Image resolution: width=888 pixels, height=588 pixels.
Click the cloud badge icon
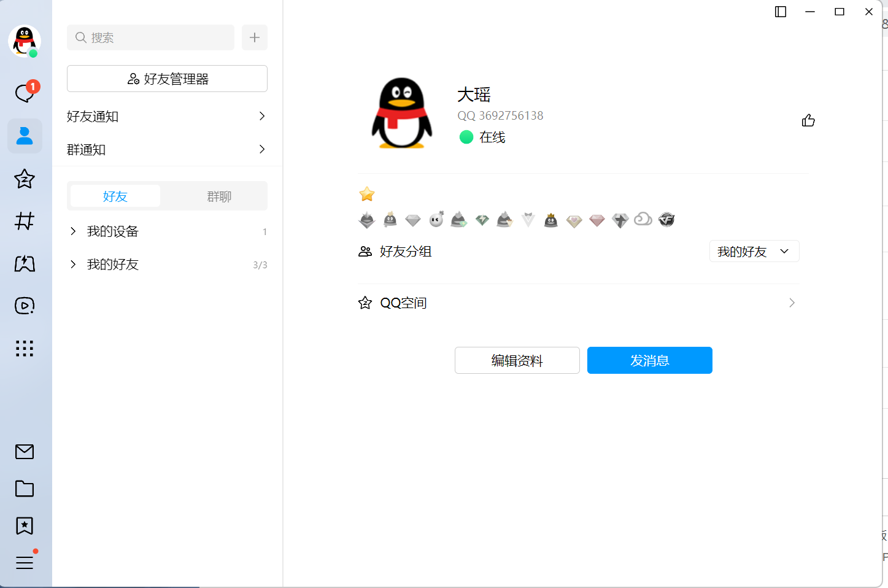pyautogui.click(x=643, y=219)
